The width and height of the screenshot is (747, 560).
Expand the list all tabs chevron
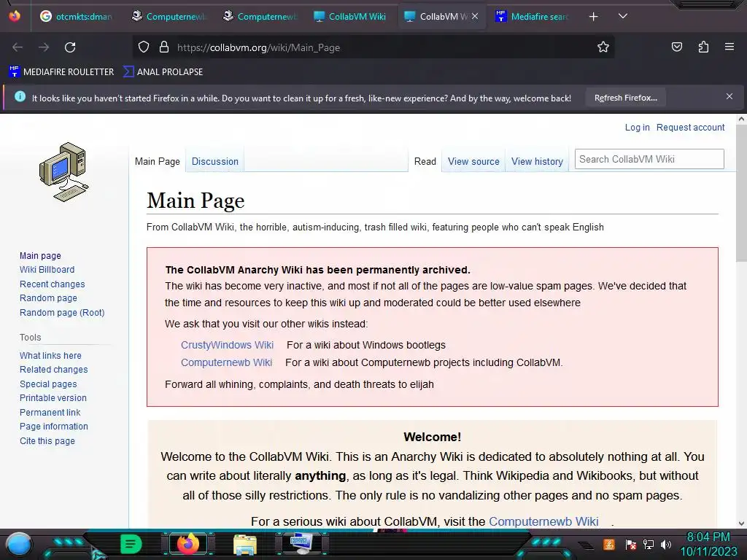pos(623,16)
